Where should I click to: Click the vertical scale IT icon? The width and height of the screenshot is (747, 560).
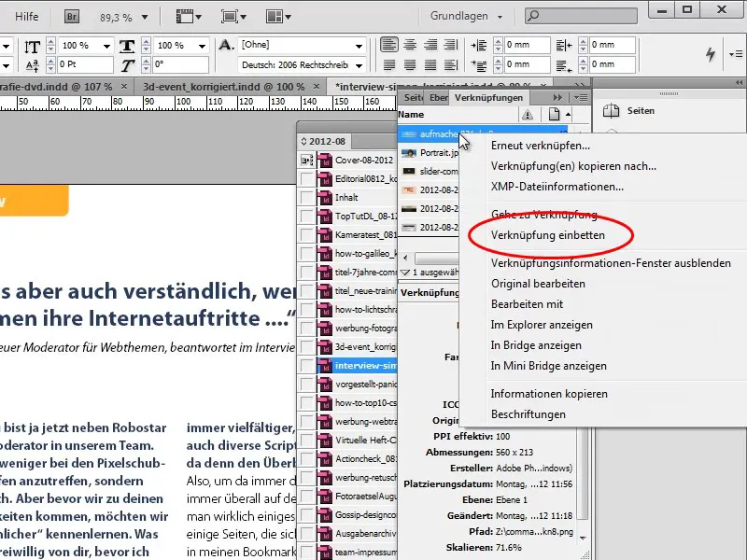point(32,47)
